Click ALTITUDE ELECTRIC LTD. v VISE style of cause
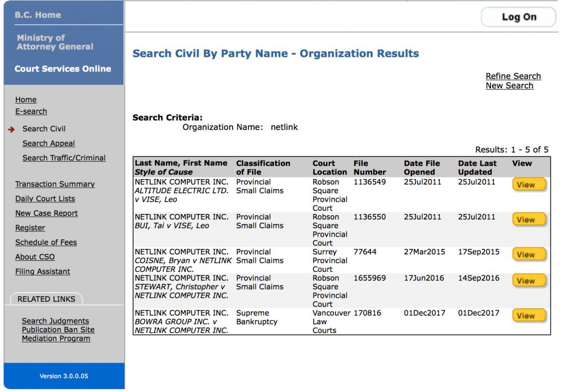 tap(182, 195)
